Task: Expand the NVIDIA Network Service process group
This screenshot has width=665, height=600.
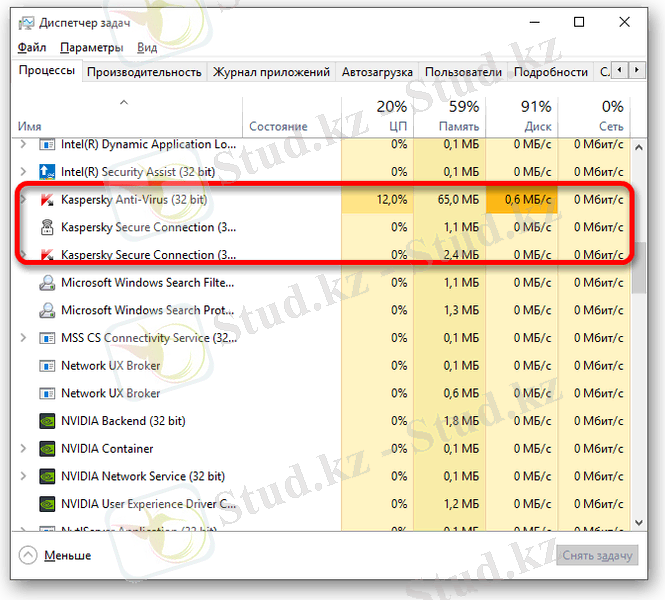Action: click(23, 476)
